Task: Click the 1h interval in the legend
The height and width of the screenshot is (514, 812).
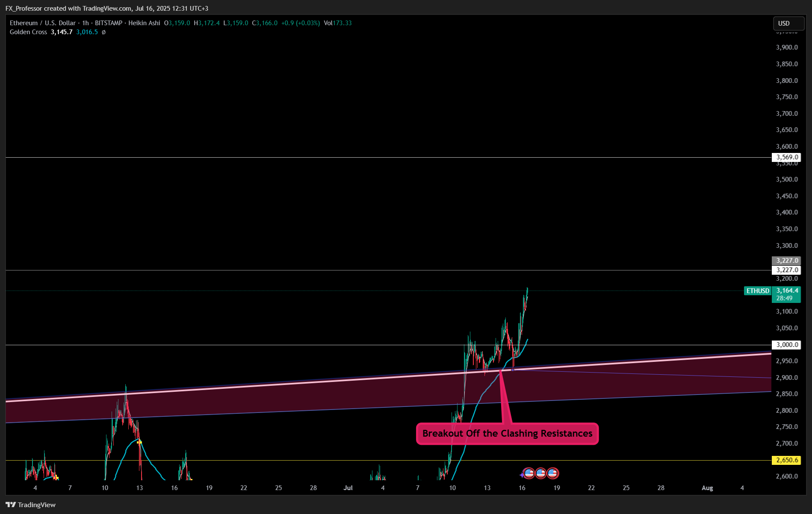Action: click(x=86, y=23)
